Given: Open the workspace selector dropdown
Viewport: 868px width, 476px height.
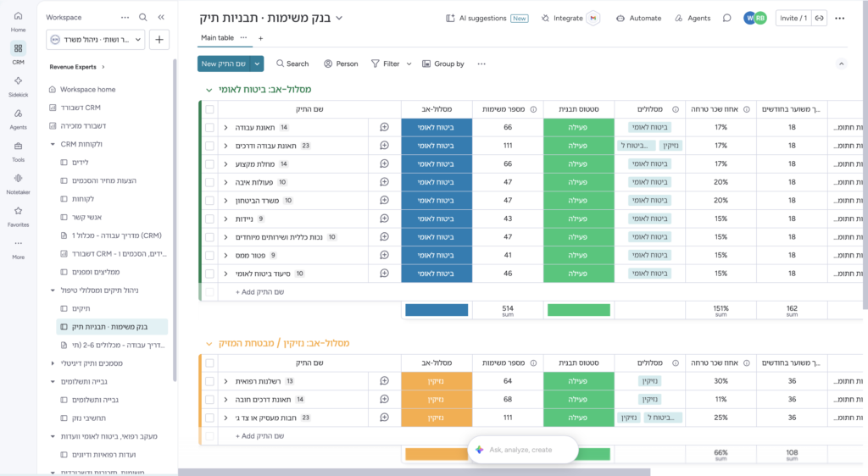Looking at the screenshot, I should coord(96,39).
